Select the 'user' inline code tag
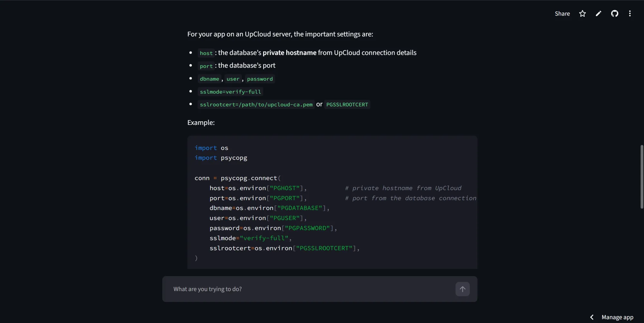Screen dimensions: 644x323 pyautogui.click(x=233, y=79)
